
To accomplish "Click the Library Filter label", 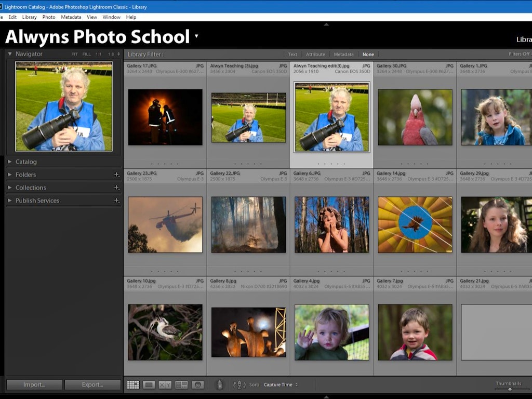I will pyautogui.click(x=145, y=54).
